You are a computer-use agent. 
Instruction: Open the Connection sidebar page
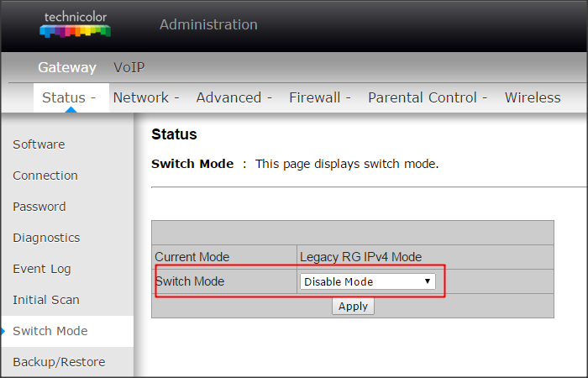(x=45, y=176)
